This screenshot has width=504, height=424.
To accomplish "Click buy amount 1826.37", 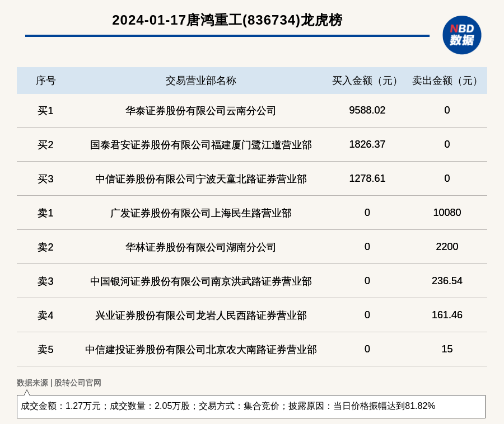I will [x=367, y=144].
